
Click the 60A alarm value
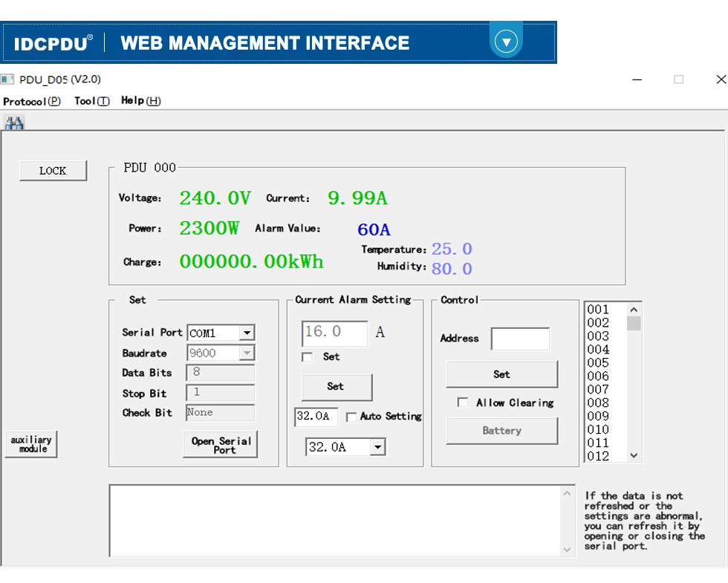[374, 229]
